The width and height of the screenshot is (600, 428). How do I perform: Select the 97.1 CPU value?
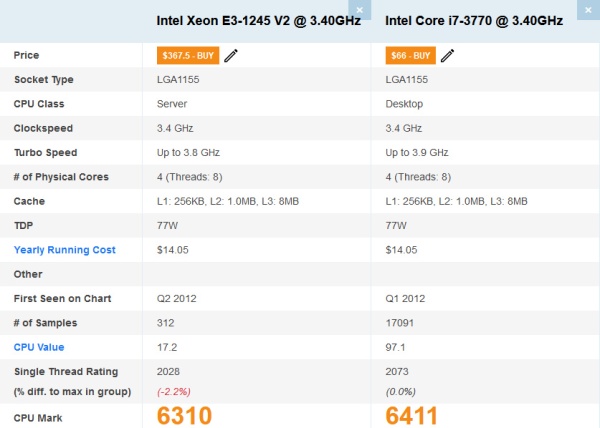tap(395, 347)
